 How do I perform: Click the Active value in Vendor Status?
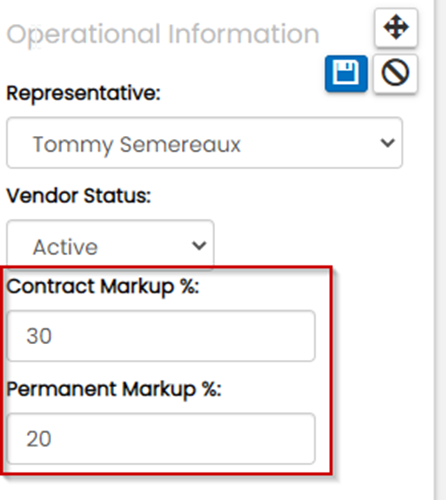(65, 247)
